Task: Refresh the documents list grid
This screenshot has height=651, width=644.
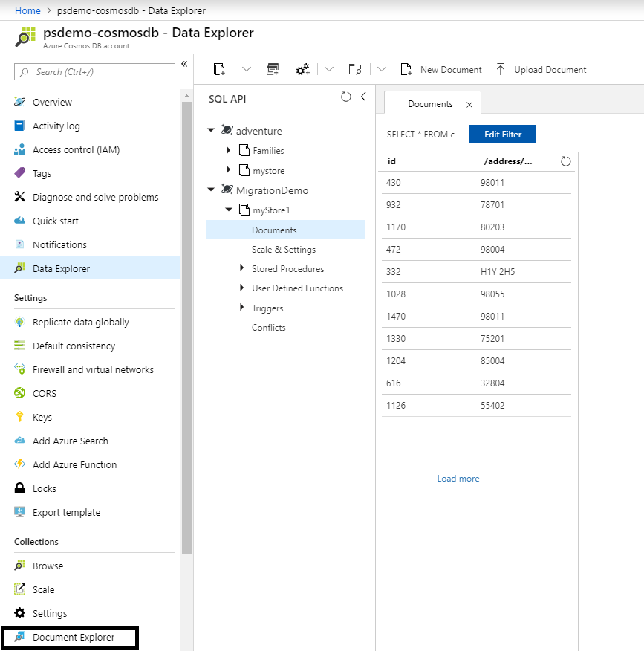Action: pos(565,161)
